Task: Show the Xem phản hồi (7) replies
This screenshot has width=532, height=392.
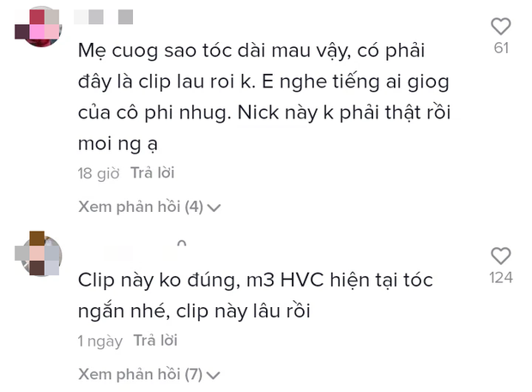Action: (x=149, y=374)
